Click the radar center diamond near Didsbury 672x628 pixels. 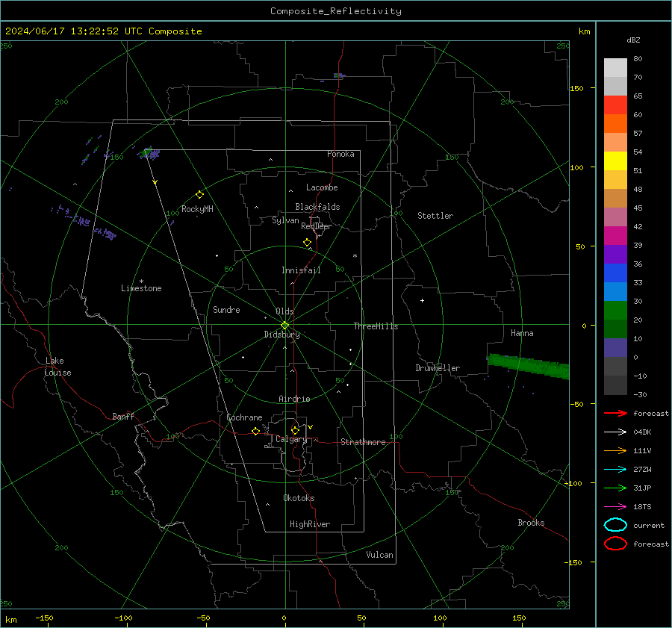pos(285,326)
